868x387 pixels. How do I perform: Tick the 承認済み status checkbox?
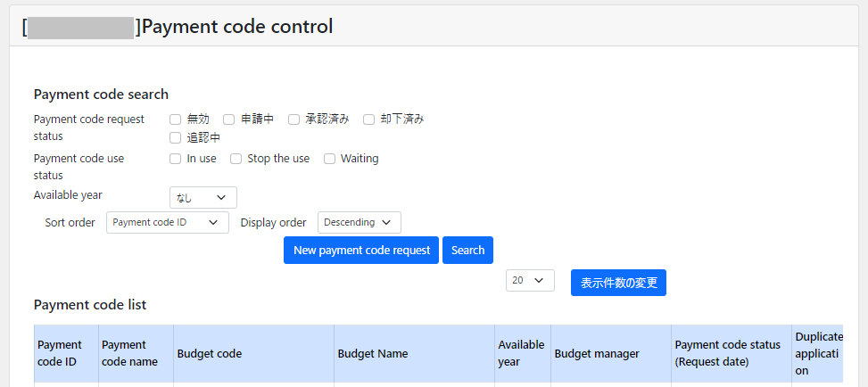pyautogui.click(x=293, y=119)
